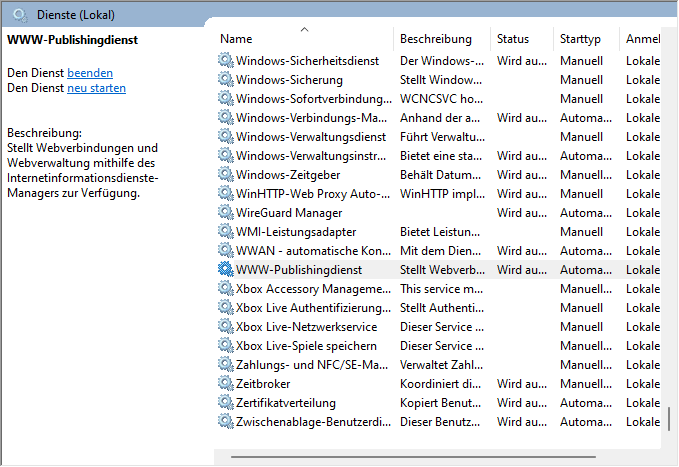679x467 pixels.
Task: Click 'Verwaltet Zahl...' description cell
Action: (441, 365)
